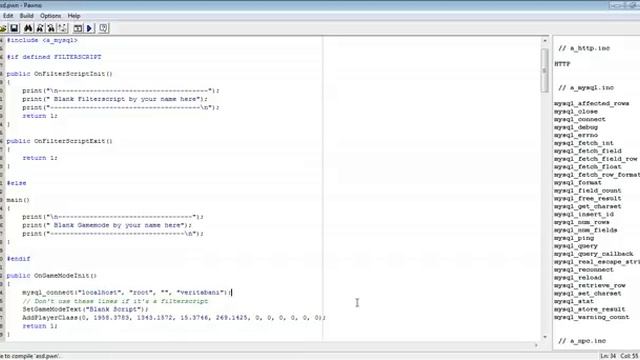Select mysql_fetch_field in the function list
This screenshot has height=360, width=640.
point(588,151)
